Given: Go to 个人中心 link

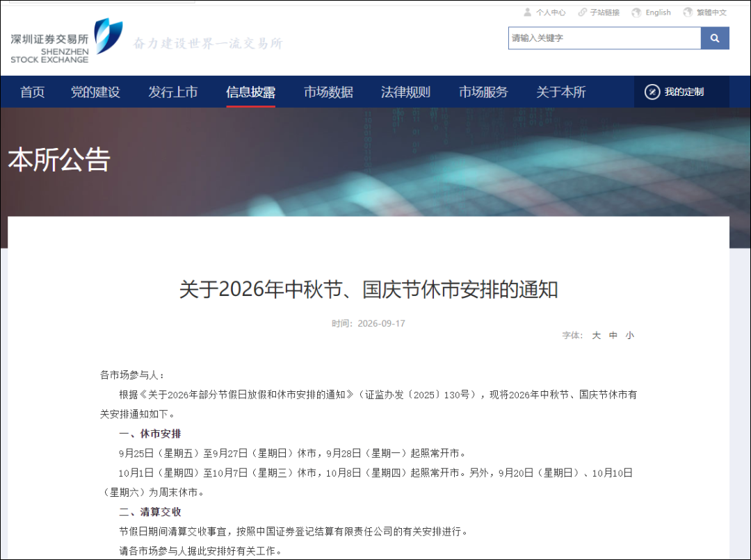Looking at the screenshot, I should click(551, 13).
